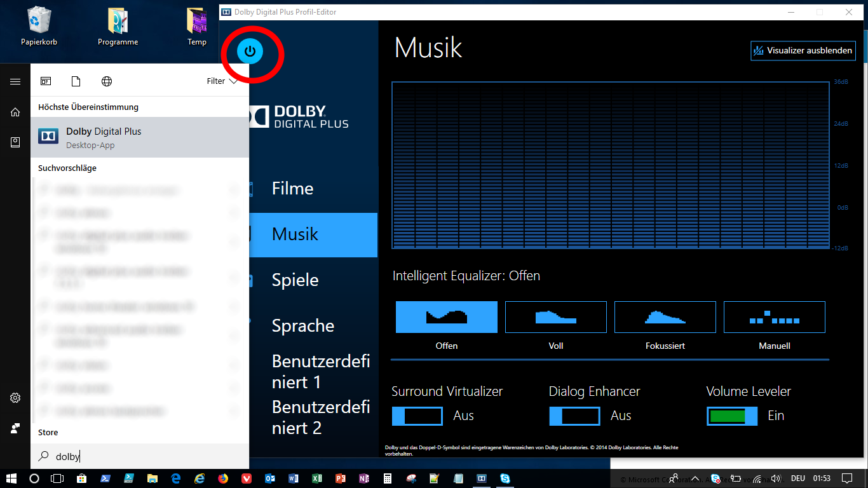Launch OneNote from the taskbar

[x=363, y=478]
